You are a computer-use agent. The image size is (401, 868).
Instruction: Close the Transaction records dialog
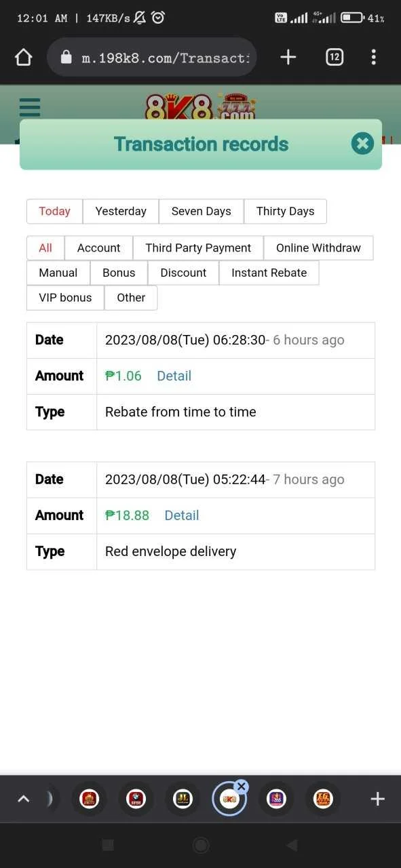click(x=362, y=143)
